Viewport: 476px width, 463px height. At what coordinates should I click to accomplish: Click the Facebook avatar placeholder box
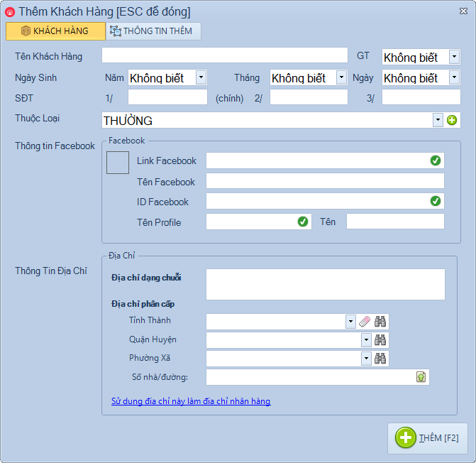118,163
